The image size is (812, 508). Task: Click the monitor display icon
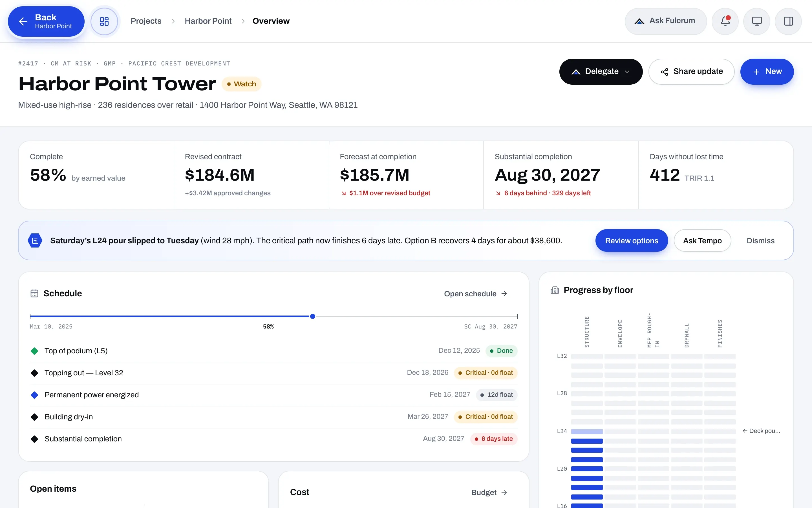(x=757, y=21)
